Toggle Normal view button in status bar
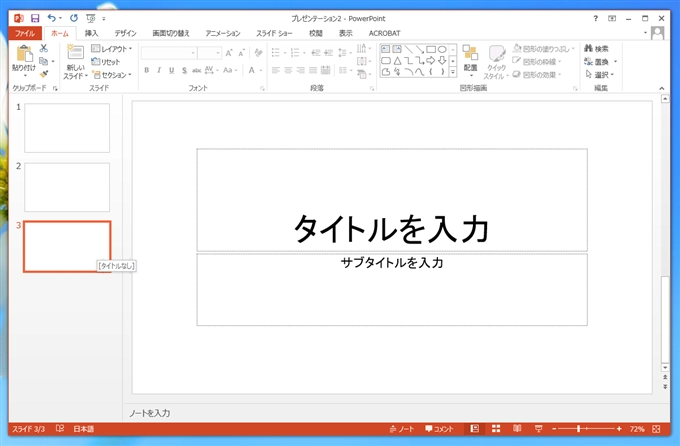 coord(474,428)
